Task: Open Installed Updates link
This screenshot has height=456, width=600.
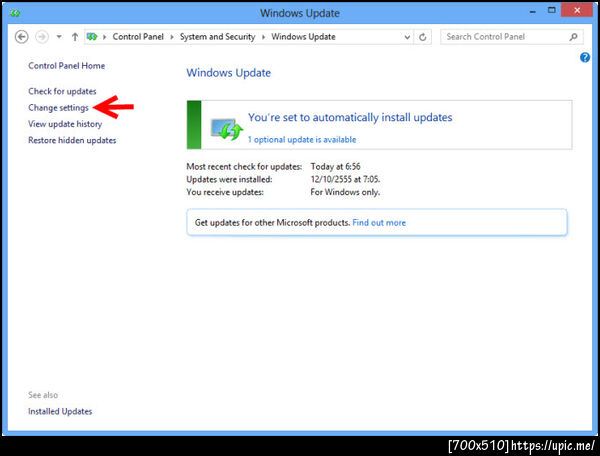Action: point(60,411)
